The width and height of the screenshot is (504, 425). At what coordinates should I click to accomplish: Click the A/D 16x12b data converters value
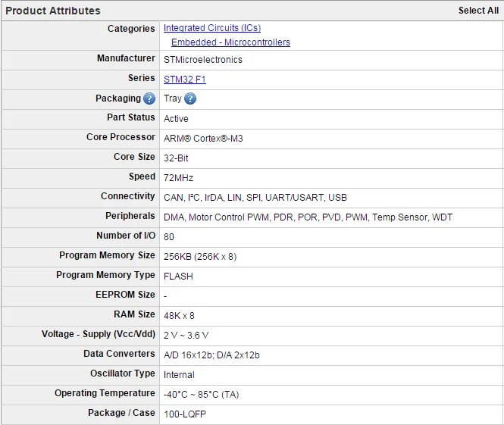[x=211, y=355]
